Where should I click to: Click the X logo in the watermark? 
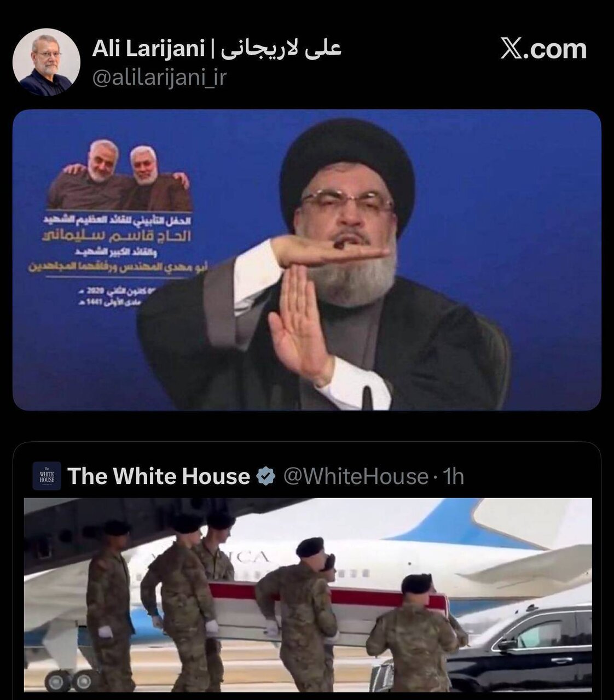pyautogui.click(x=512, y=49)
